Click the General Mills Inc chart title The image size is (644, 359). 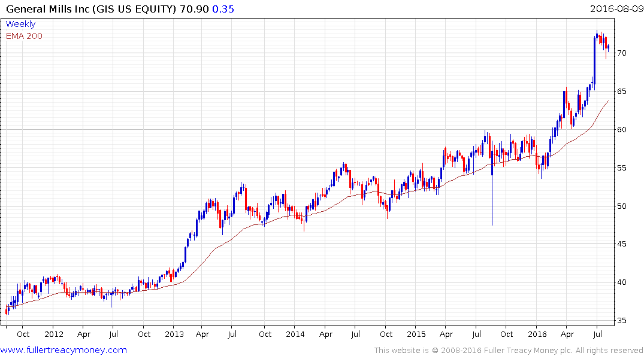tap(91, 9)
